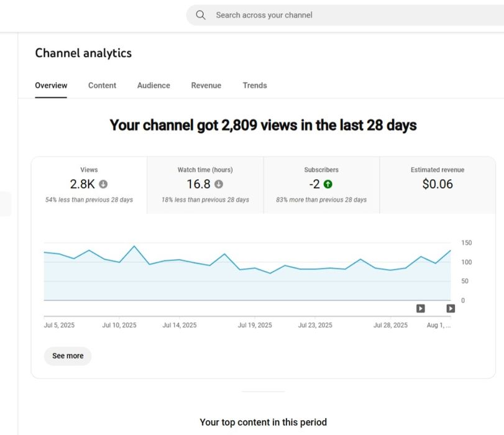This screenshot has height=435, width=504.
Task: Select the Views metric card
Action: pyautogui.click(x=89, y=185)
